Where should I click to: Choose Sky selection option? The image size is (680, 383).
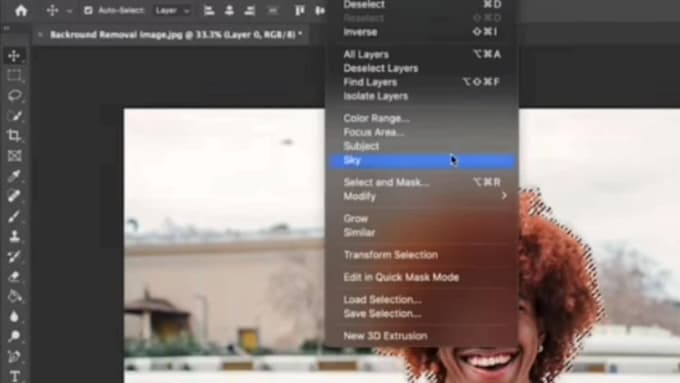(422, 160)
